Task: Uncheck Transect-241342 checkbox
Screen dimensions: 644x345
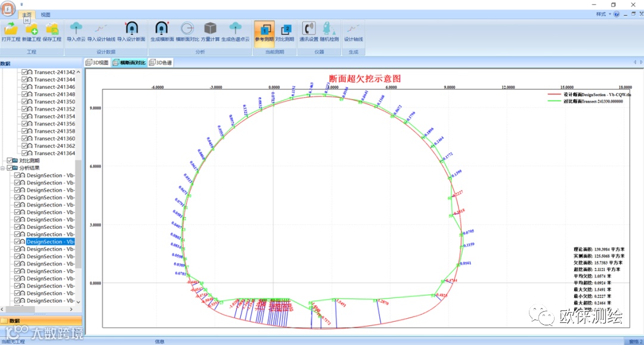Action: [24, 72]
